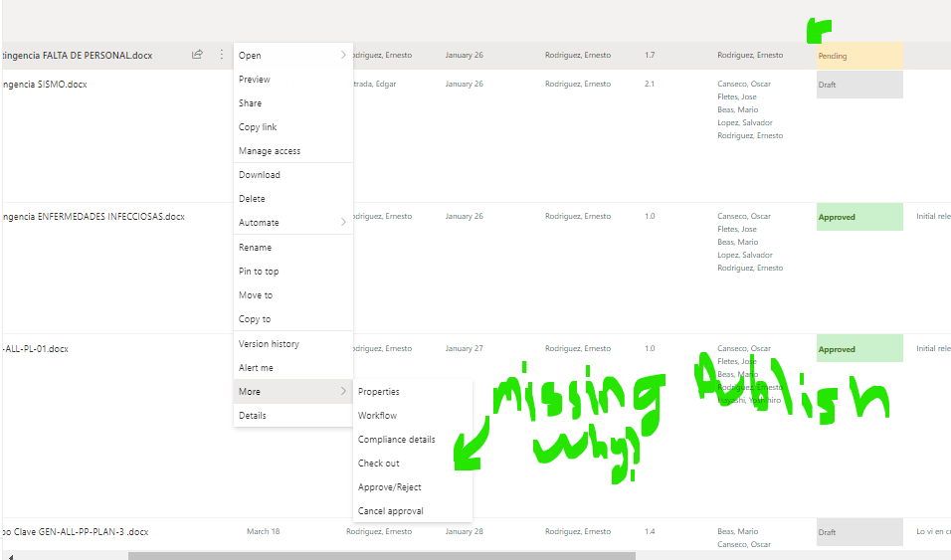Select Download from the menu

click(292, 175)
